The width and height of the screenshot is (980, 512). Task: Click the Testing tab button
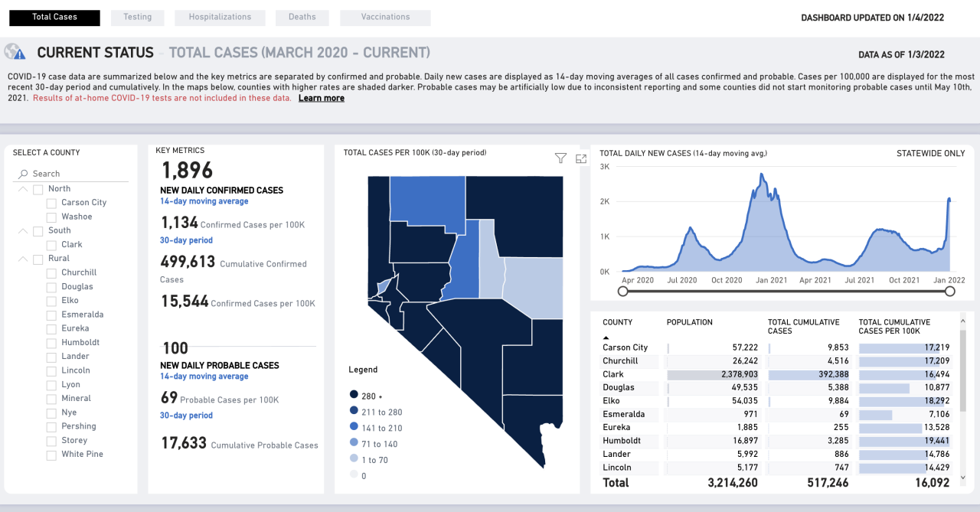point(137,18)
